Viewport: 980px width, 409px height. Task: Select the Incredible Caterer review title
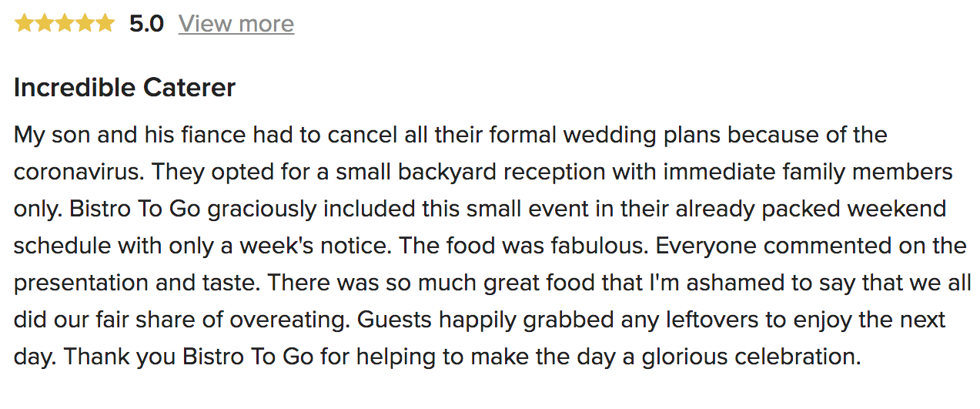tap(125, 88)
